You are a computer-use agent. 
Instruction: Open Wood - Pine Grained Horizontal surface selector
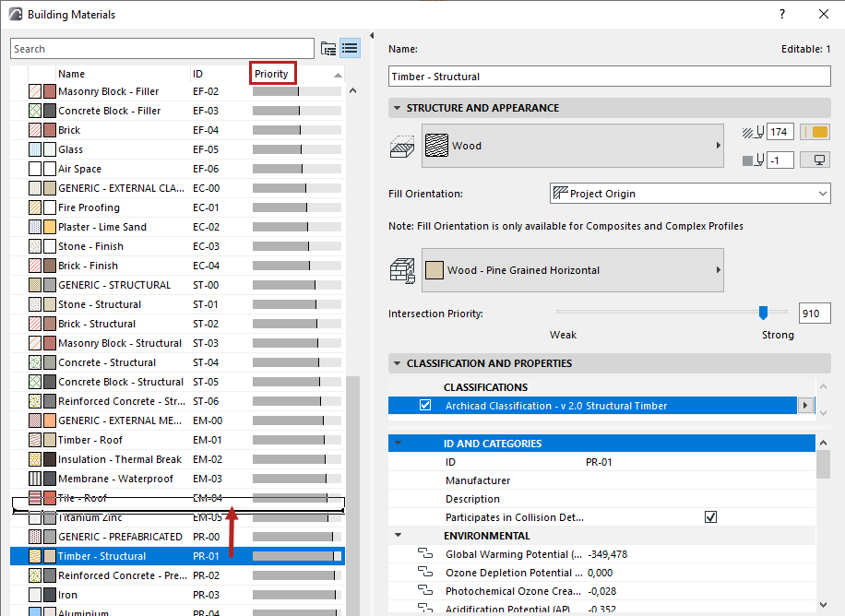[x=572, y=270]
